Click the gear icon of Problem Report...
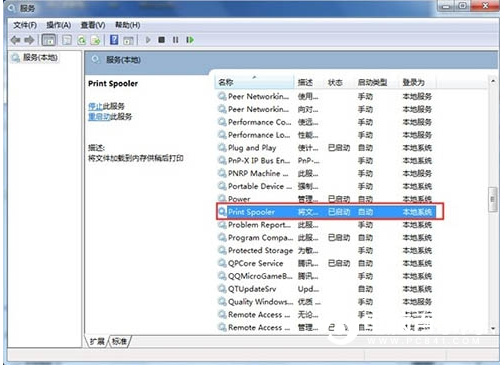500x366 pixels. pyautogui.click(x=222, y=225)
